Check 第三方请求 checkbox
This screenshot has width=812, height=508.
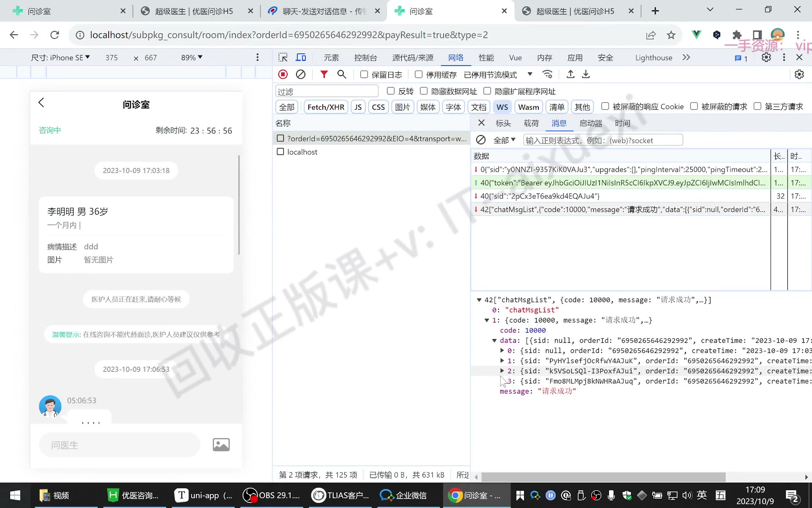757,106
